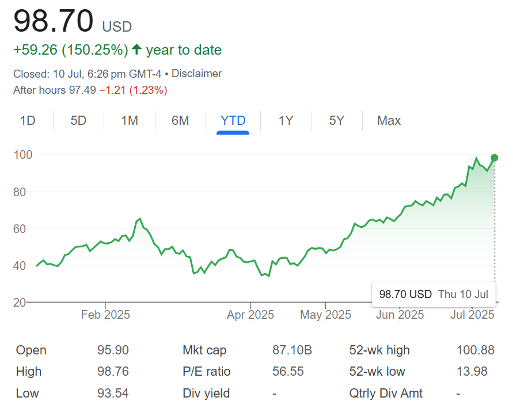Click the green up arrow icon

tap(136, 50)
